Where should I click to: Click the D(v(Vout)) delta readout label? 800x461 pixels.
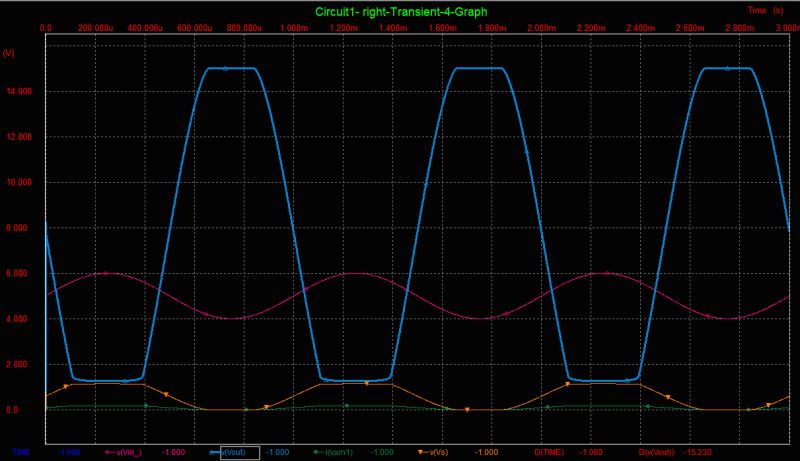pyautogui.click(x=657, y=452)
